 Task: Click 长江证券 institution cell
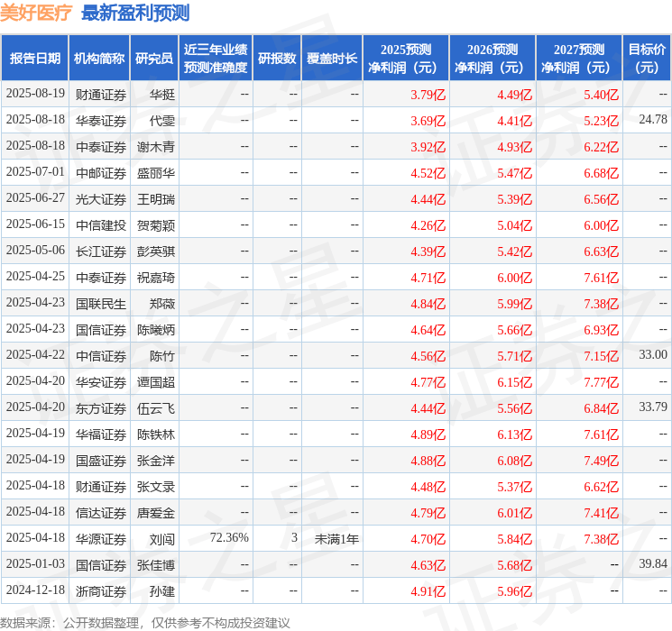pyautogui.click(x=101, y=251)
